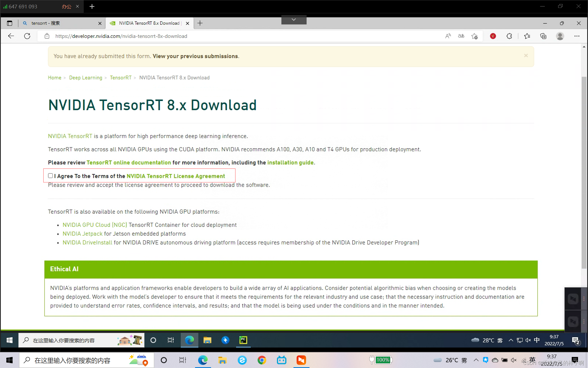Add page to favorites star icon
The image size is (588, 368).
pyautogui.click(x=474, y=36)
